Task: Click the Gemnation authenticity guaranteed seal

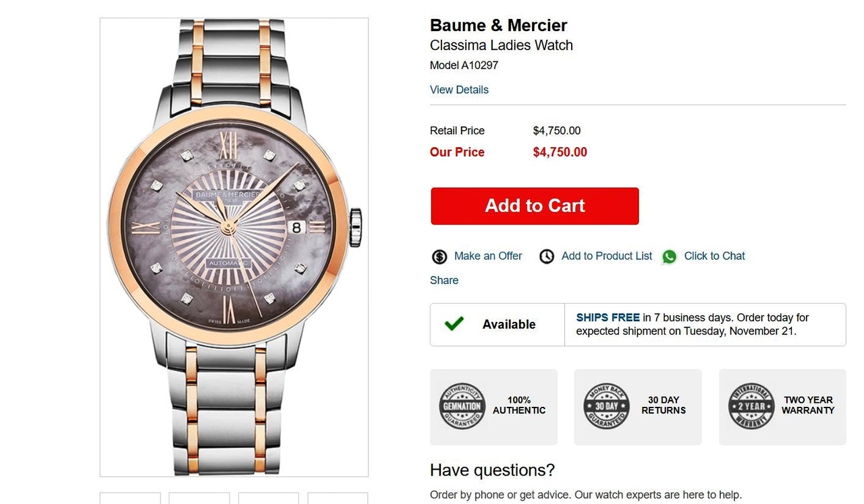Action: pyautogui.click(x=462, y=406)
